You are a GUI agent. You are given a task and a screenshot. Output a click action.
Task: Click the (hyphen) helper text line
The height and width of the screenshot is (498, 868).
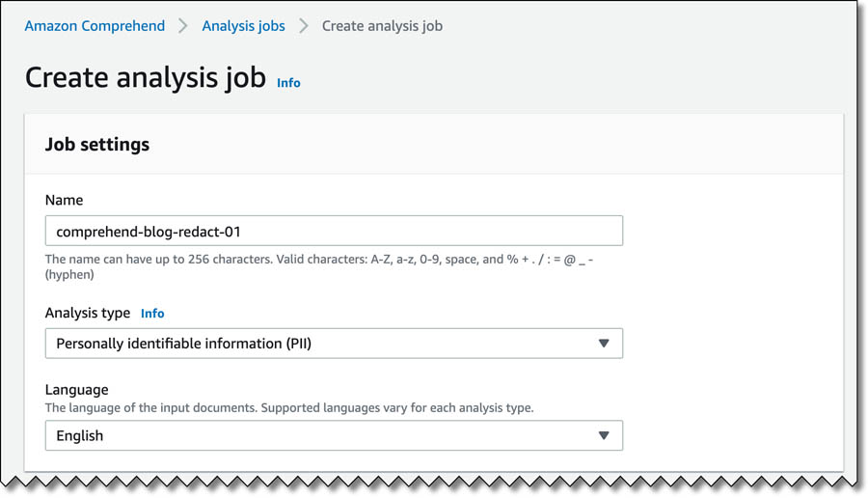coord(69,274)
